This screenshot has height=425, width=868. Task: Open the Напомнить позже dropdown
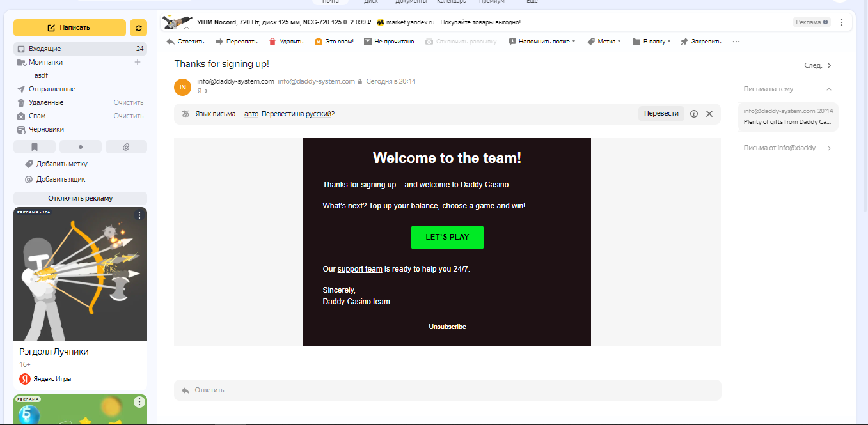[x=542, y=42]
